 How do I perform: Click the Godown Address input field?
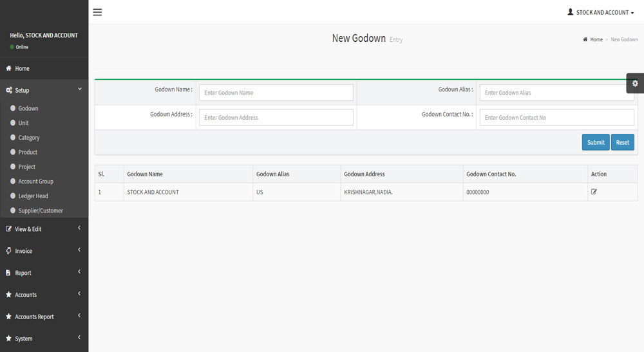pyautogui.click(x=276, y=117)
